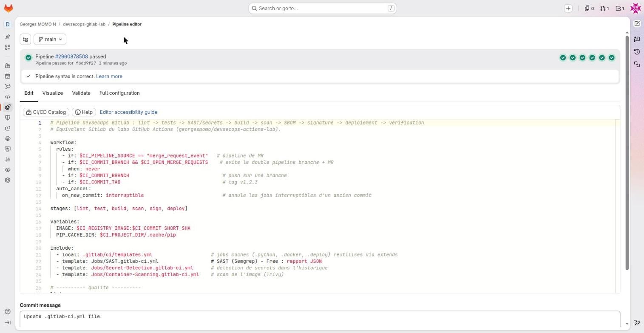Open the Analyze section chart icon
The height and width of the screenshot is (333, 644).
[x=7, y=159]
